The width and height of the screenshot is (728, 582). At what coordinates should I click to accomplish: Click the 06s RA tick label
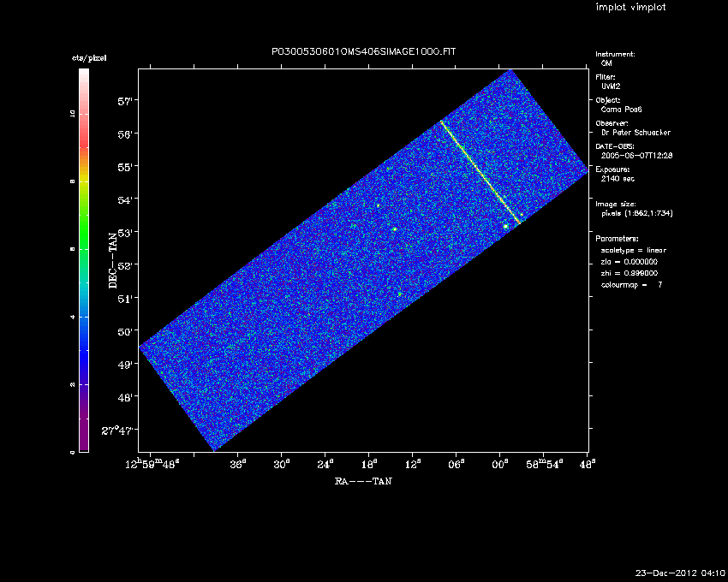click(456, 464)
